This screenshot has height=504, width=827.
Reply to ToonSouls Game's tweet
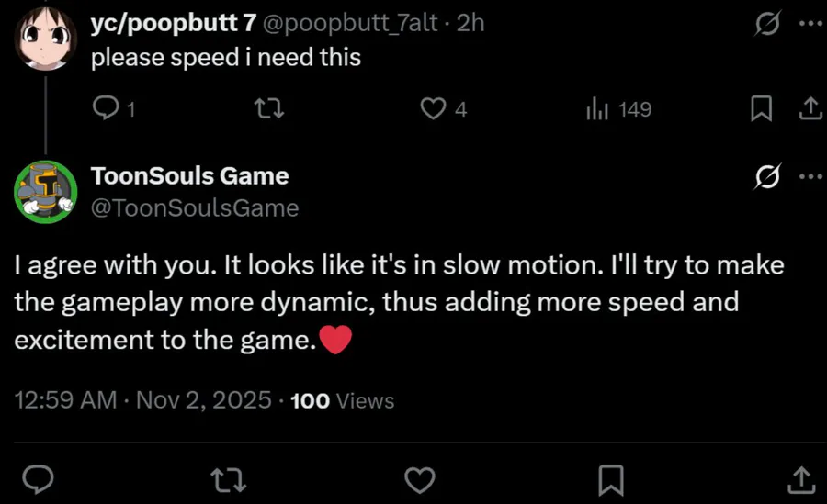click(36, 478)
